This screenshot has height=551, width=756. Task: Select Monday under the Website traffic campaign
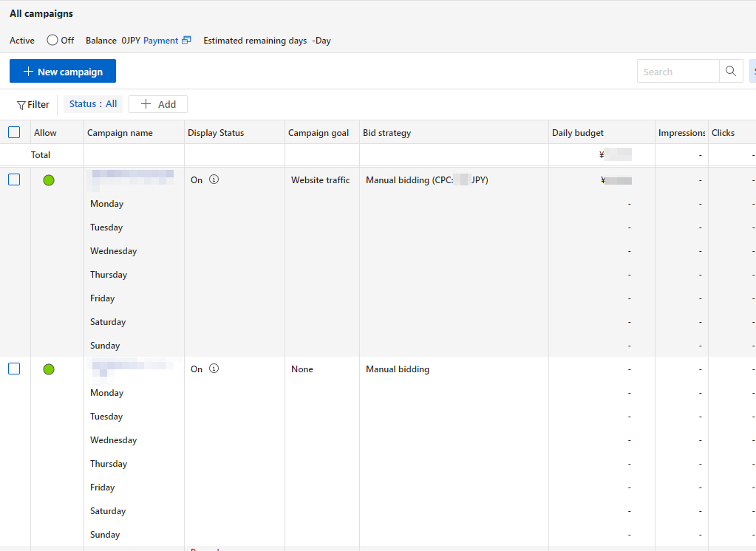tap(107, 204)
